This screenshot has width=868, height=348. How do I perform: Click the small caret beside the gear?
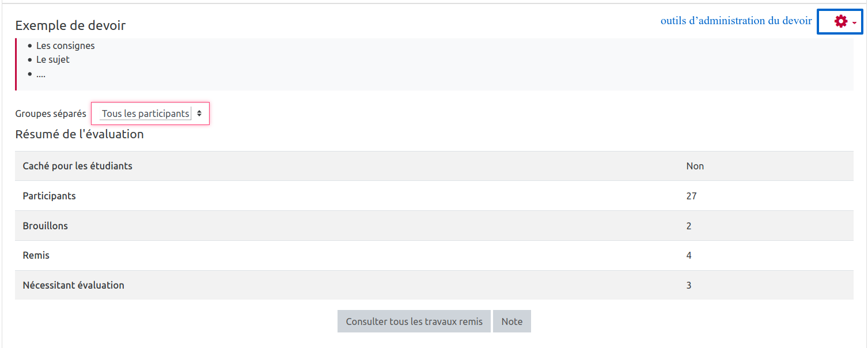pyautogui.click(x=854, y=23)
